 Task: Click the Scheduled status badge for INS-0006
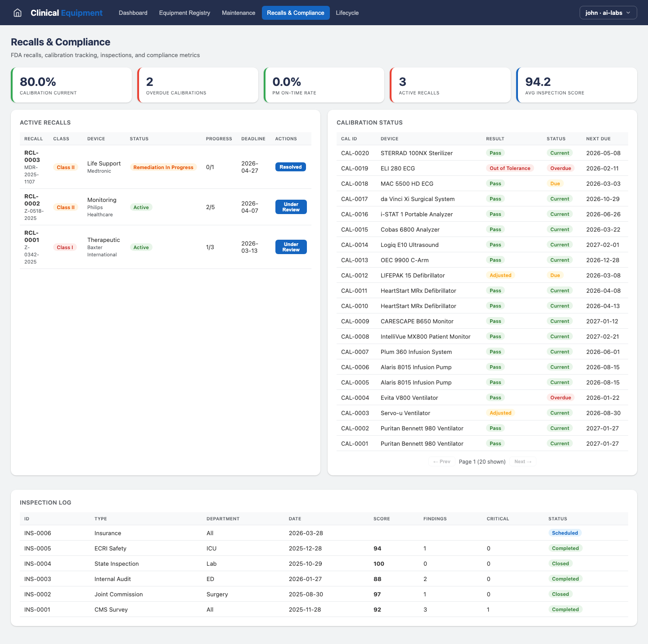click(565, 533)
